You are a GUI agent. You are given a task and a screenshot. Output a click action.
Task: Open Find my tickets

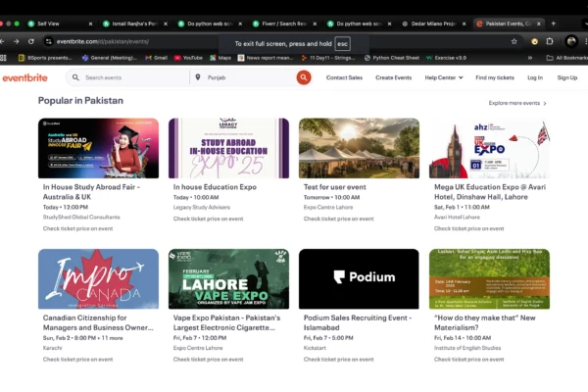495,77
